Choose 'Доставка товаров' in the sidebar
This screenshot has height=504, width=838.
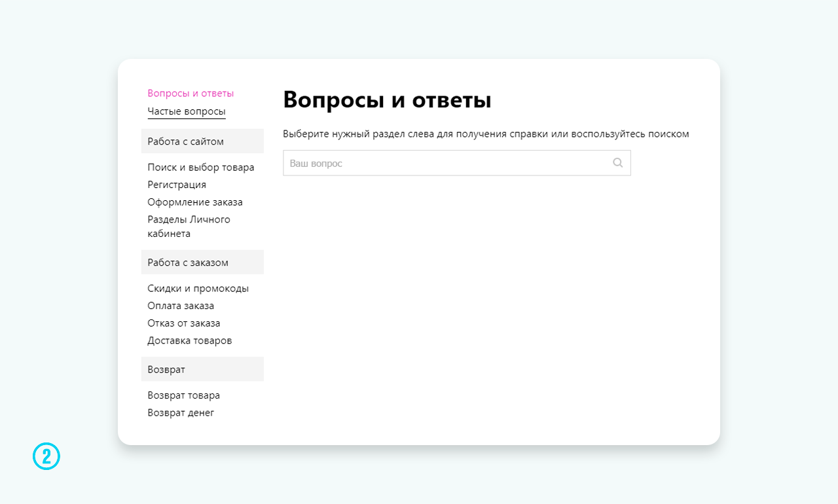[x=190, y=340]
